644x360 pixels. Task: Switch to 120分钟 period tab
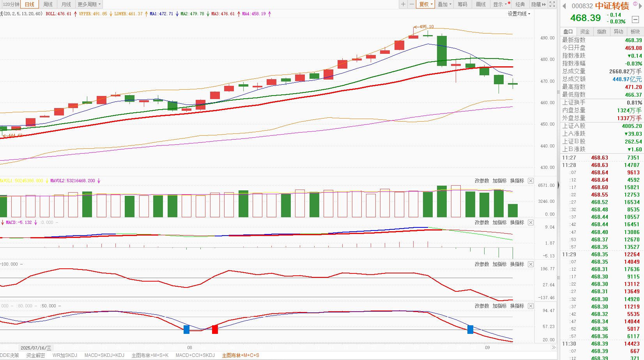coord(11,4)
